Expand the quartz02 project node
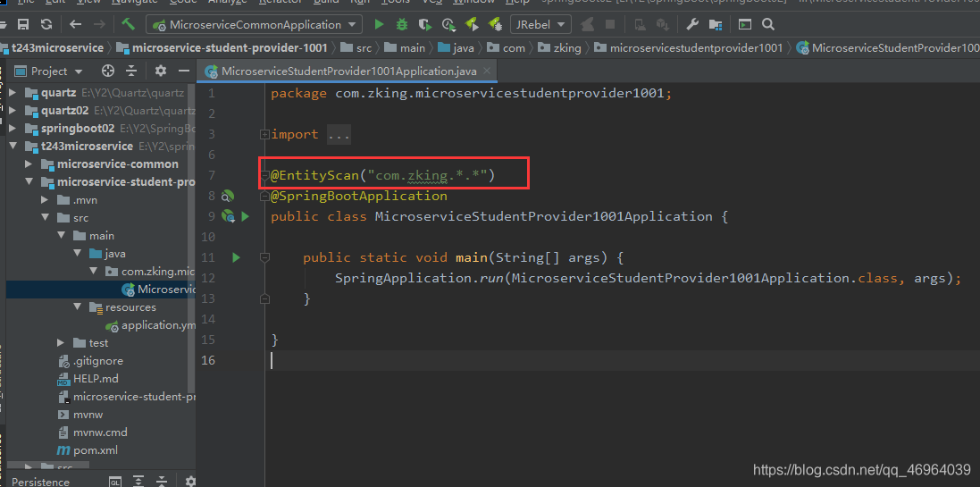This screenshot has width=980, height=487. click(13, 111)
